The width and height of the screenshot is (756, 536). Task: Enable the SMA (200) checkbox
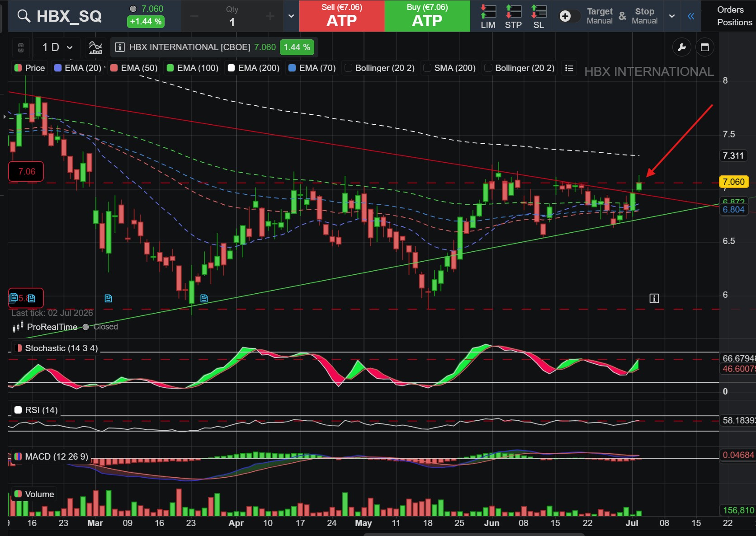pos(427,68)
